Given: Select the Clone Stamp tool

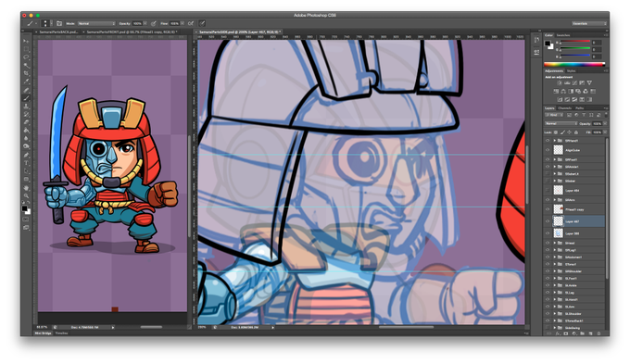Looking at the screenshot, I should coord(26,107).
